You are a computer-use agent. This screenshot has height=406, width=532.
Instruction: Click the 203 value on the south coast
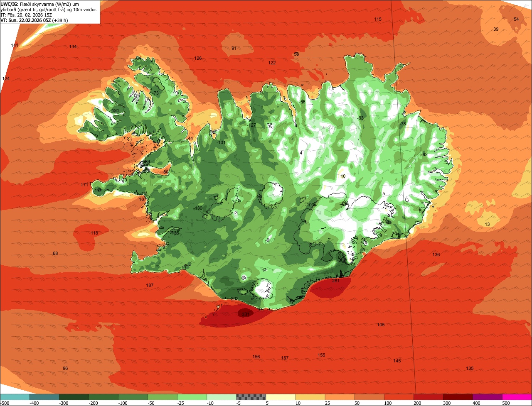point(234,299)
